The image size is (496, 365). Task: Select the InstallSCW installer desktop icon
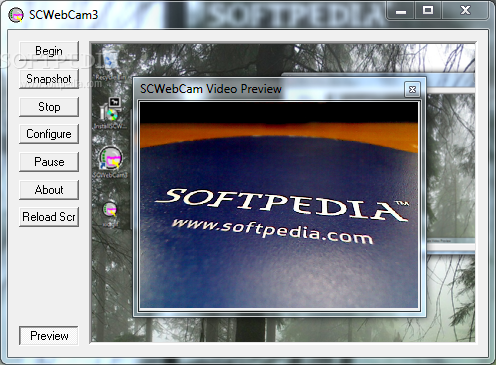click(110, 113)
